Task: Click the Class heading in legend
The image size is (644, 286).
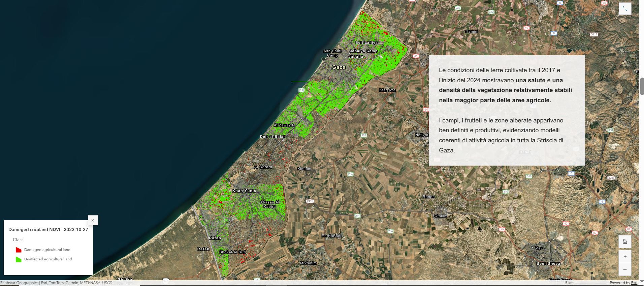Action: click(18, 240)
